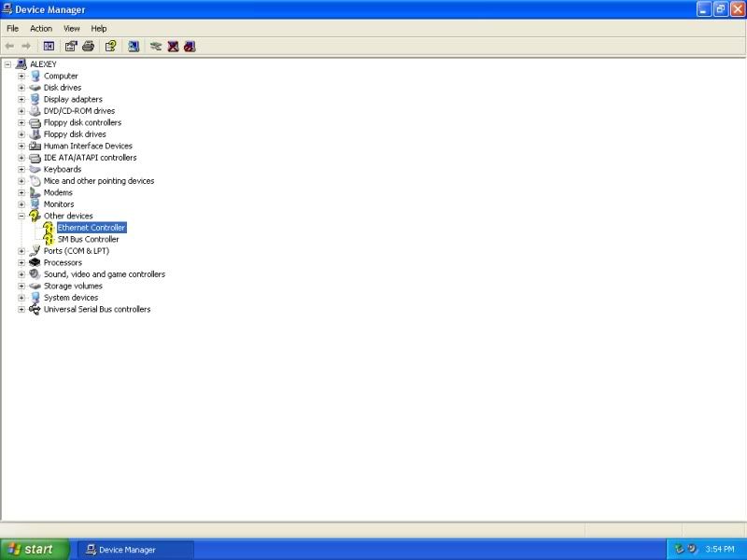
Task: Collapse the ALEXEY root node
Action: pyautogui.click(x=7, y=63)
